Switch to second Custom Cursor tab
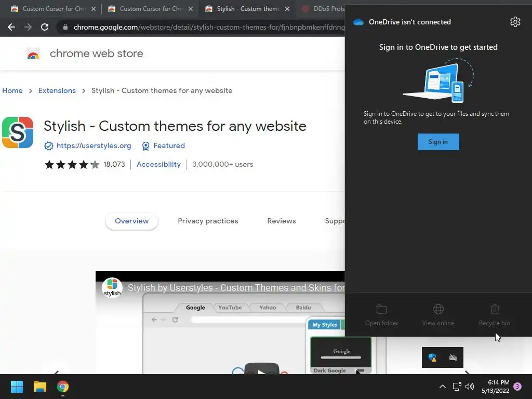Screen dimensions: 532x399 click(151, 9)
